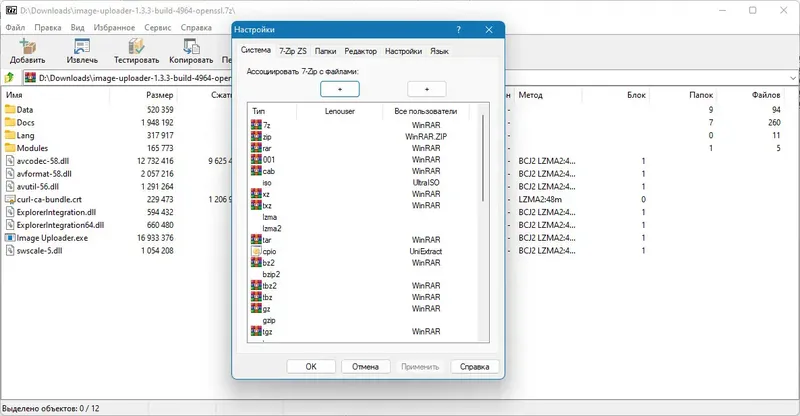Viewport: 800px width, 416px height.
Task: Click the plus button above Все пользователи
Action: 427,89
